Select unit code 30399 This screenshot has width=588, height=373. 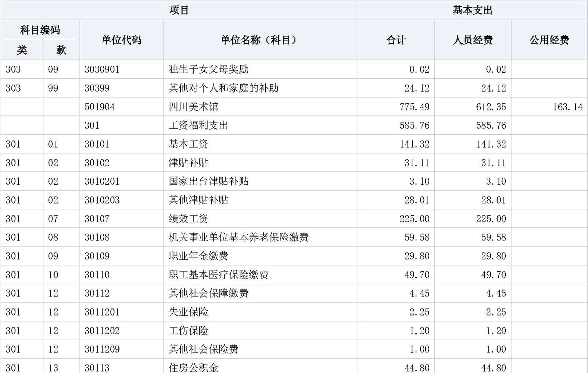pyautogui.click(x=97, y=88)
